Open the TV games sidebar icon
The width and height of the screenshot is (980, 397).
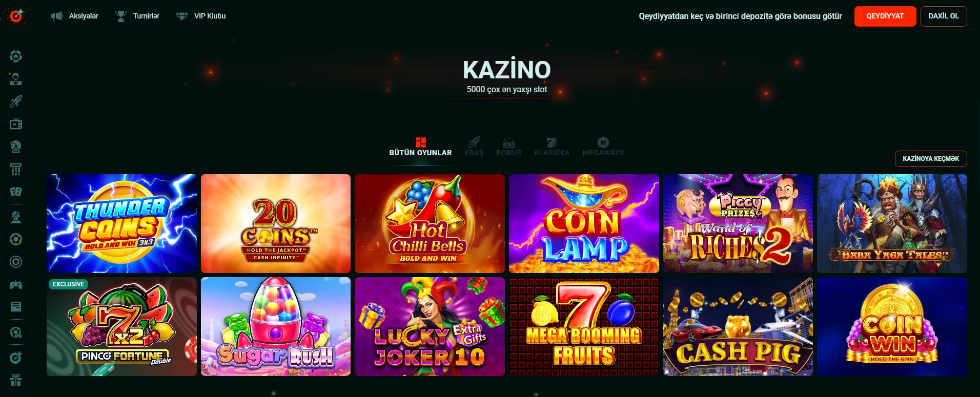(16, 124)
